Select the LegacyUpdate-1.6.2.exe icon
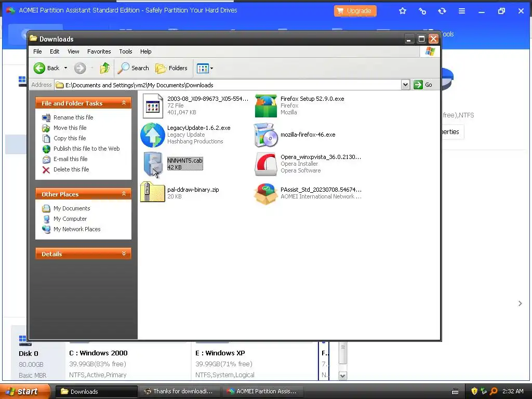The height and width of the screenshot is (399, 532). [153, 135]
